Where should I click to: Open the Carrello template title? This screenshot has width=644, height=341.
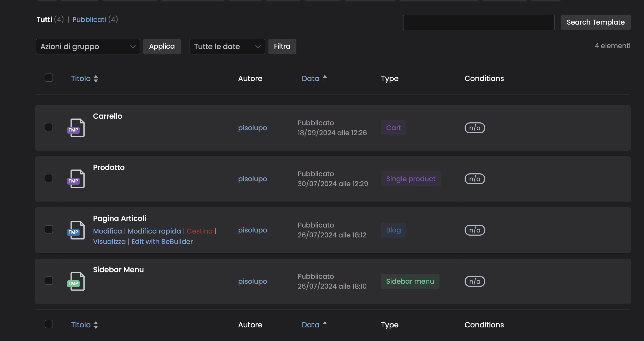(x=108, y=116)
